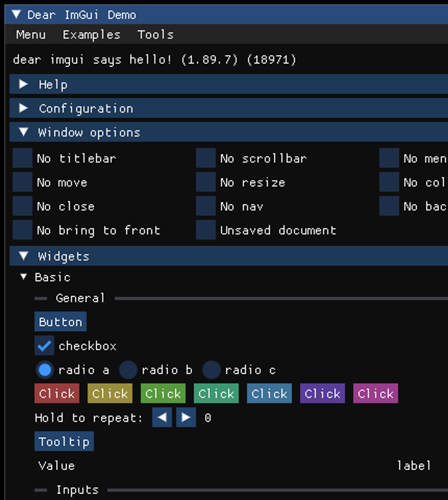Check the No close option
448x500 pixels.
(22, 206)
